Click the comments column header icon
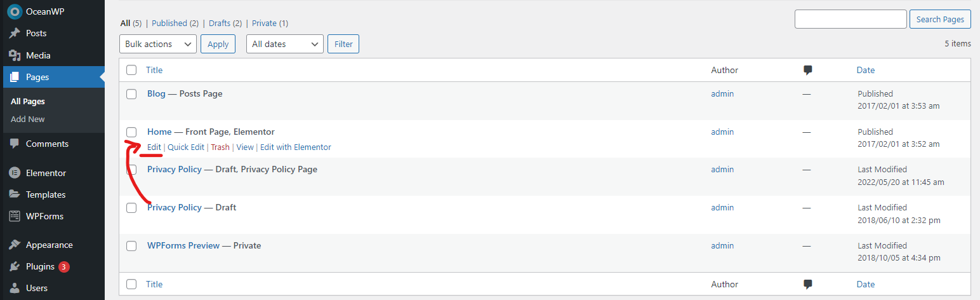Viewport: 980px width, 300px height. (808, 70)
